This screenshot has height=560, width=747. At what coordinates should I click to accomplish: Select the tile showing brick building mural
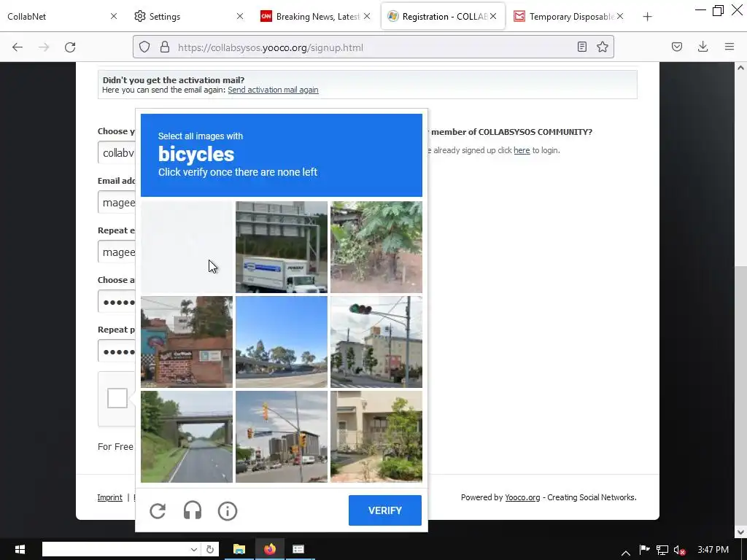(187, 342)
